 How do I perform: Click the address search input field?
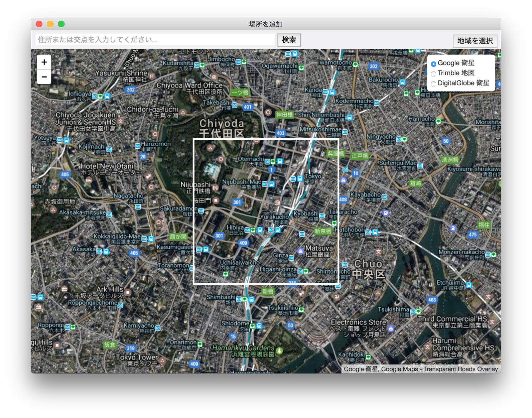point(155,40)
